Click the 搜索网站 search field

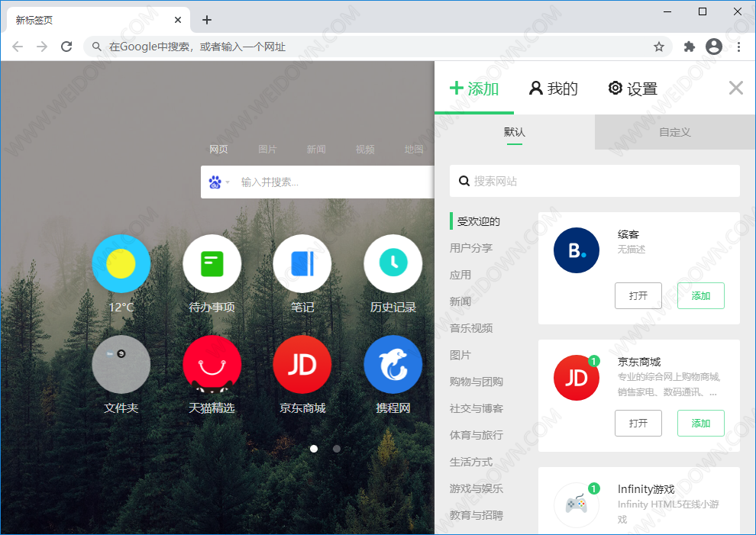(594, 181)
